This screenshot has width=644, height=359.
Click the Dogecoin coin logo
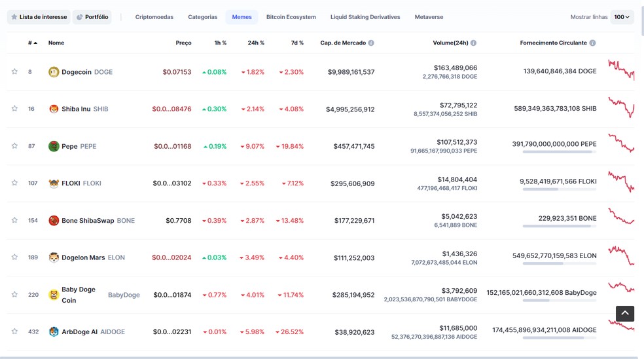[54, 72]
